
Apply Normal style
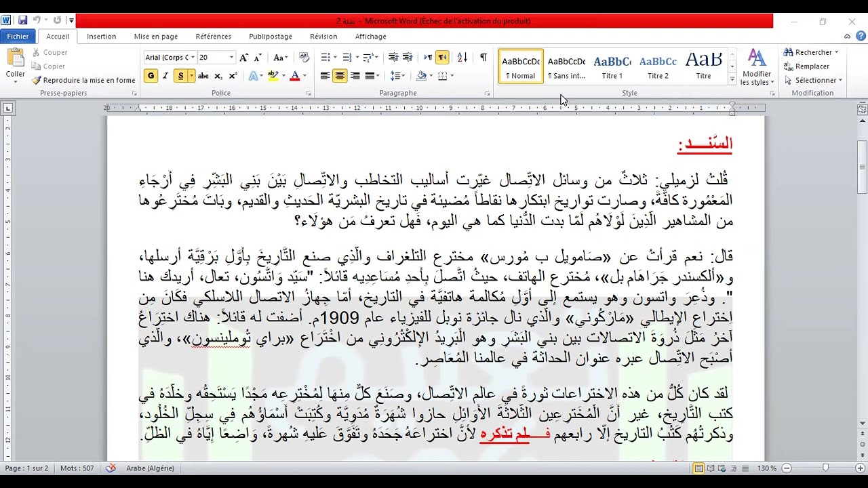(x=521, y=66)
